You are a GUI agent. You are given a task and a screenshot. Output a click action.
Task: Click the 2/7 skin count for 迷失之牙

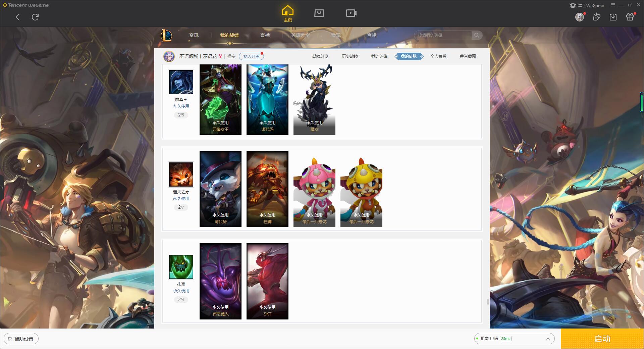click(181, 207)
